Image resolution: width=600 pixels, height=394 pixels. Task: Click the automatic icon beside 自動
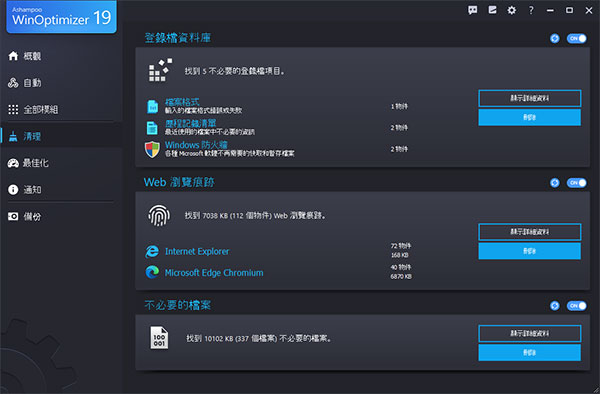click(x=13, y=83)
